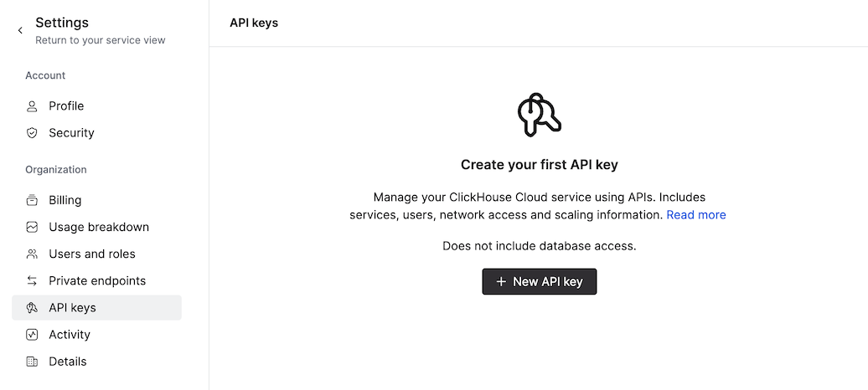Click the Activity pulse icon

(32, 335)
